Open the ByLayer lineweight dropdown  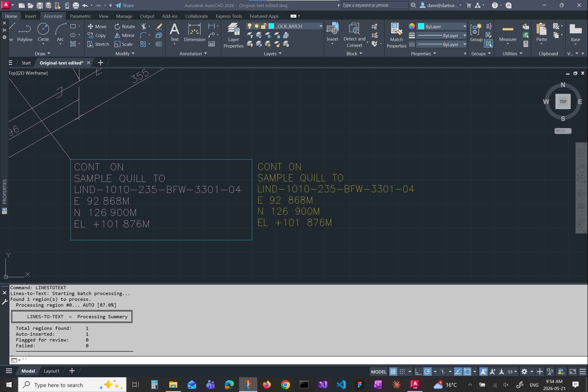click(x=464, y=35)
